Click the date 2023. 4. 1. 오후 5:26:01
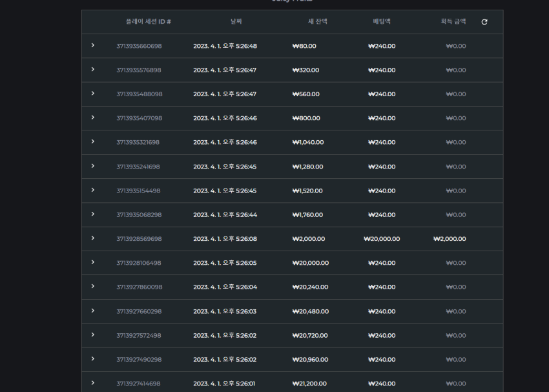The image size is (549, 392). pos(224,384)
